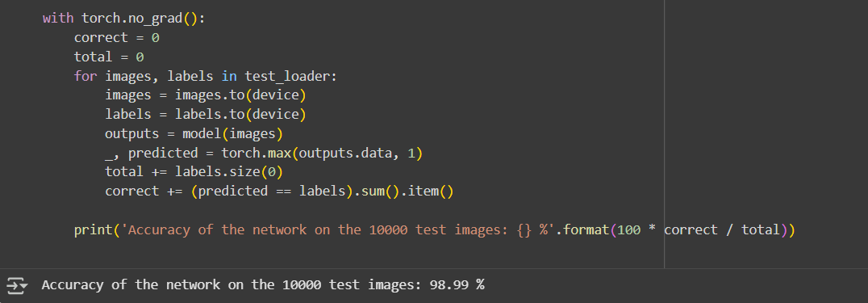The width and height of the screenshot is (868, 303).
Task: Click the 'correct += (predicted == labels)' line
Action: (x=279, y=191)
